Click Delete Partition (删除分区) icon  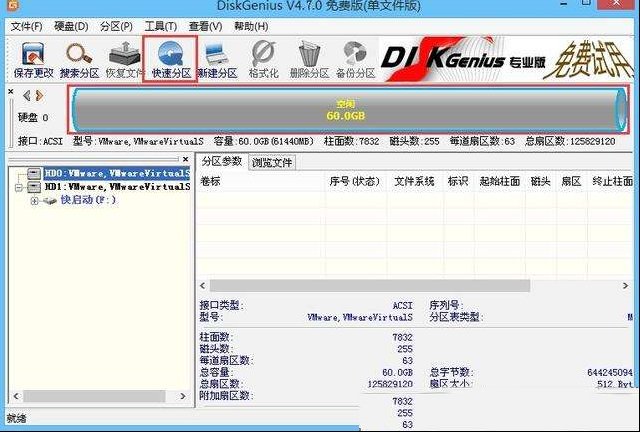click(309, 60)
